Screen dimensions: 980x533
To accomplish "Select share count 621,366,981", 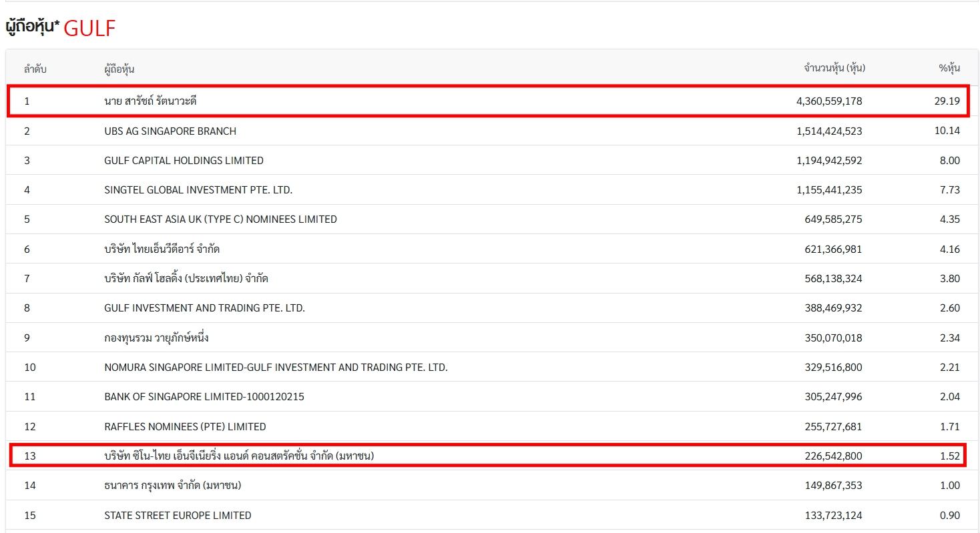I will coord(834,249).
